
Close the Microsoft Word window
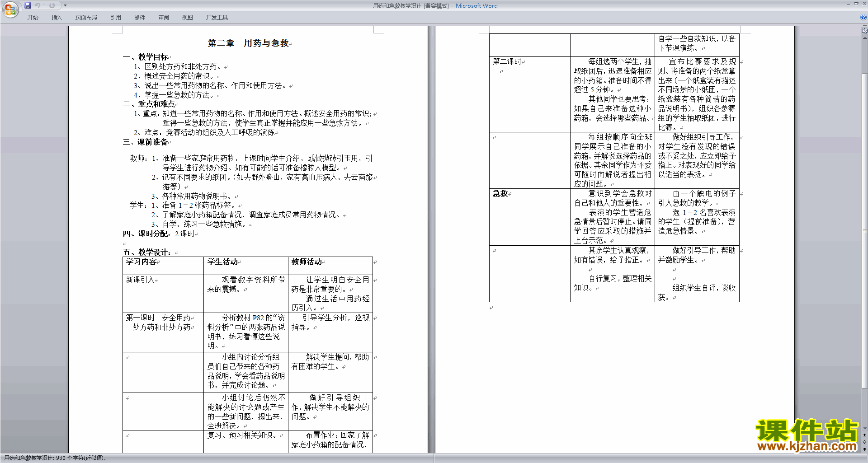click(864, 4)
